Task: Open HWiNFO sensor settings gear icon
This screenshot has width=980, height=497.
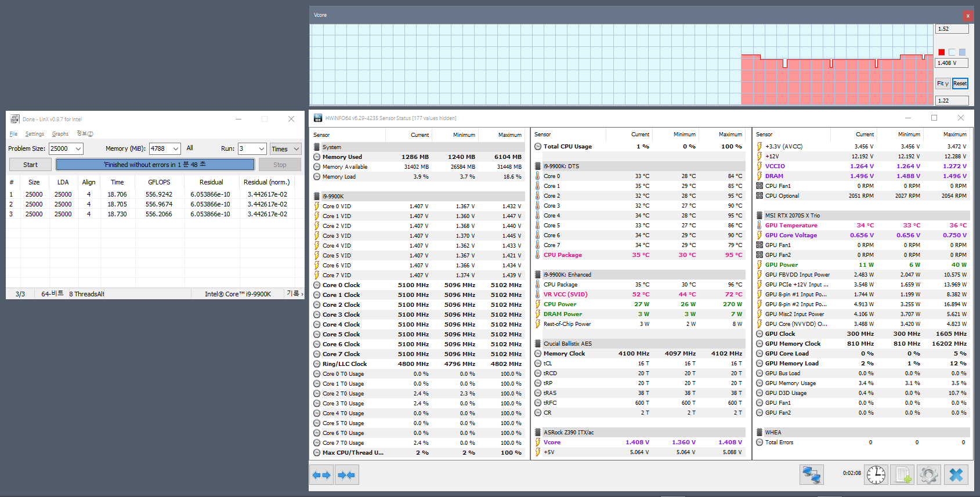Action: click(x=928, y=475)
